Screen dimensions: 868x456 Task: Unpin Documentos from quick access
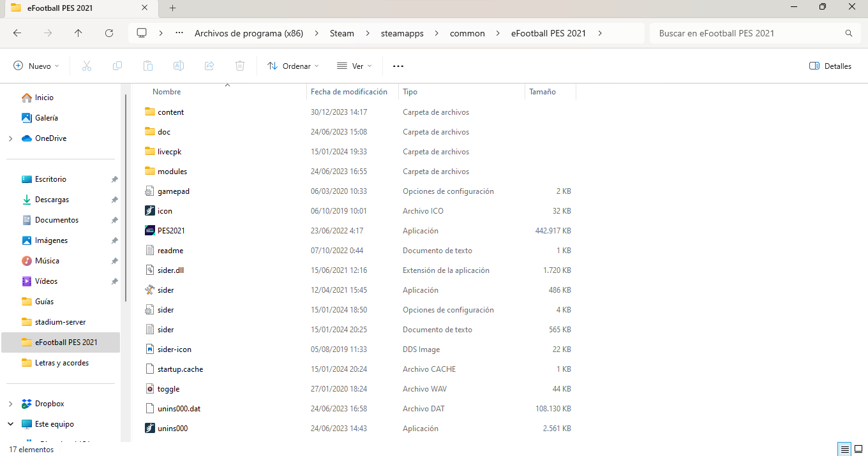coord(114,220)
